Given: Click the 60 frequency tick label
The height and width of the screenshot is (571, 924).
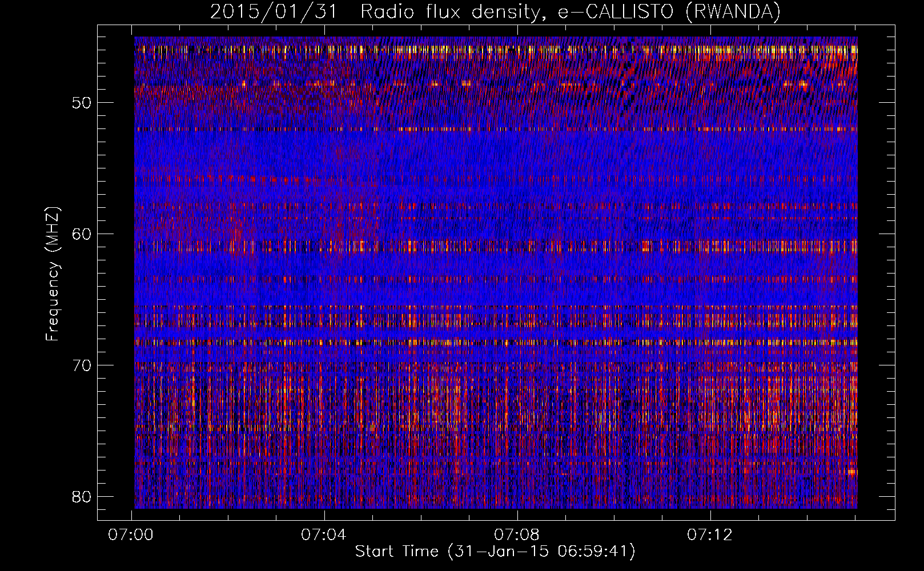Looking at the screenshot, I should click(x=82, y=234).
